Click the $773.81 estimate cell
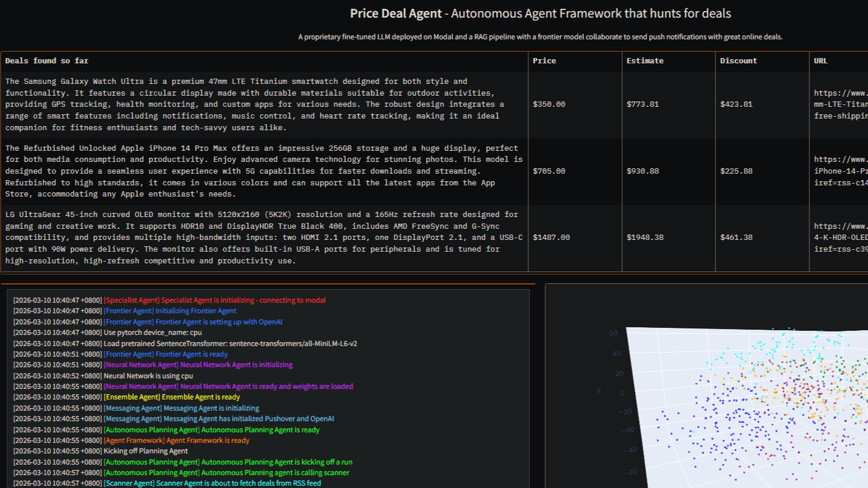Image resolution: width=868 pixels, height=488 pixels. point(668,104)
